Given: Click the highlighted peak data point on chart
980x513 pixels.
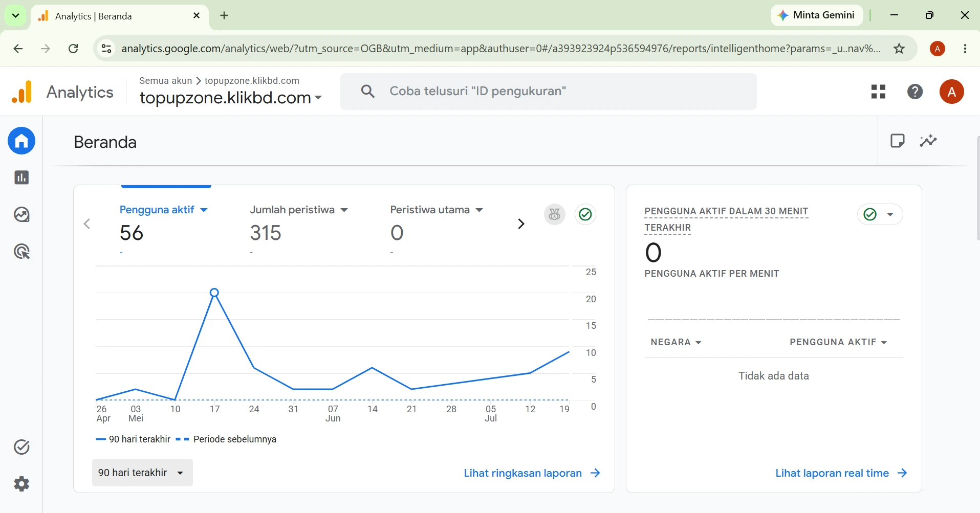Looking at the screenshot, I should pos(214,293).
